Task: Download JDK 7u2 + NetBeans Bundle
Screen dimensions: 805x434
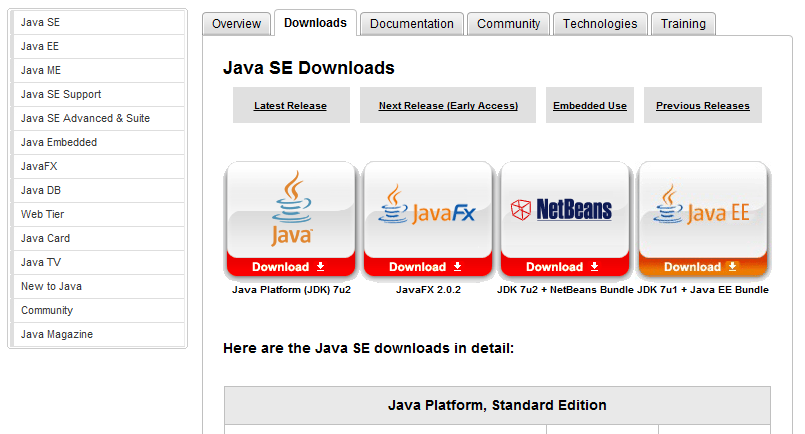Action: point(565,267)
